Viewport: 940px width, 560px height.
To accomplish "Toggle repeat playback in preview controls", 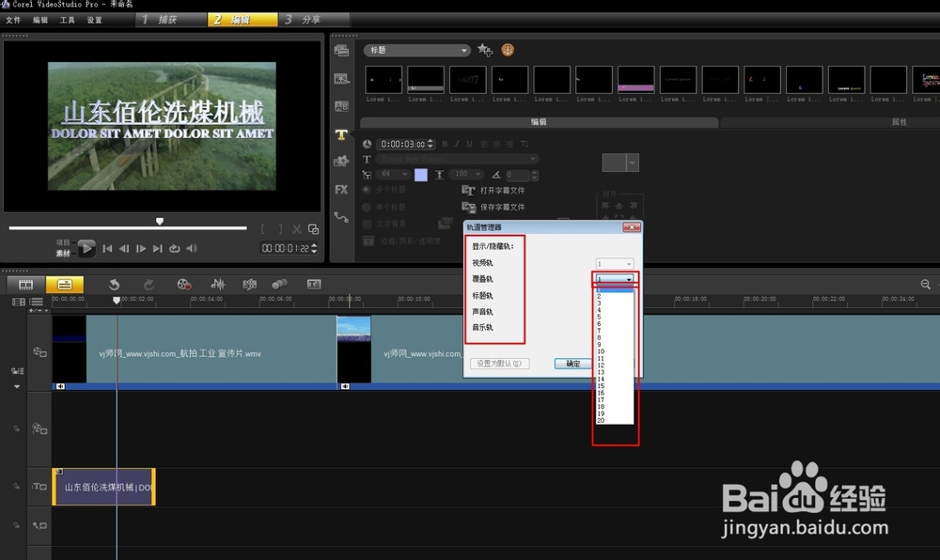I will 174,248.
